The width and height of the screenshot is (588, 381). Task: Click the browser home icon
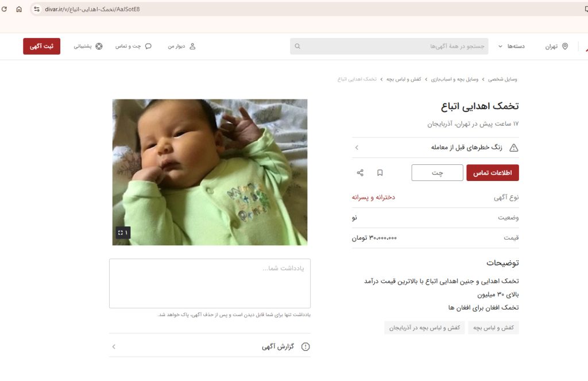pyautogui.click(x=19, y=9)
